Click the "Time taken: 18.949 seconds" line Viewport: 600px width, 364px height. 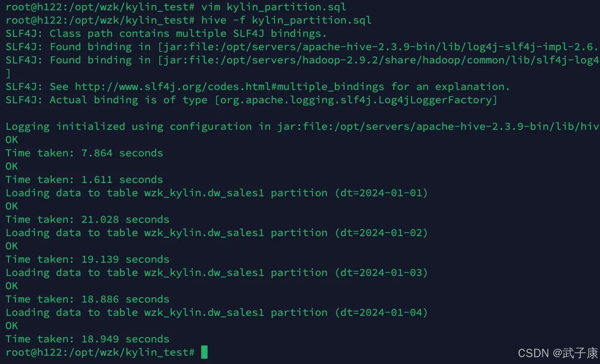87,339
